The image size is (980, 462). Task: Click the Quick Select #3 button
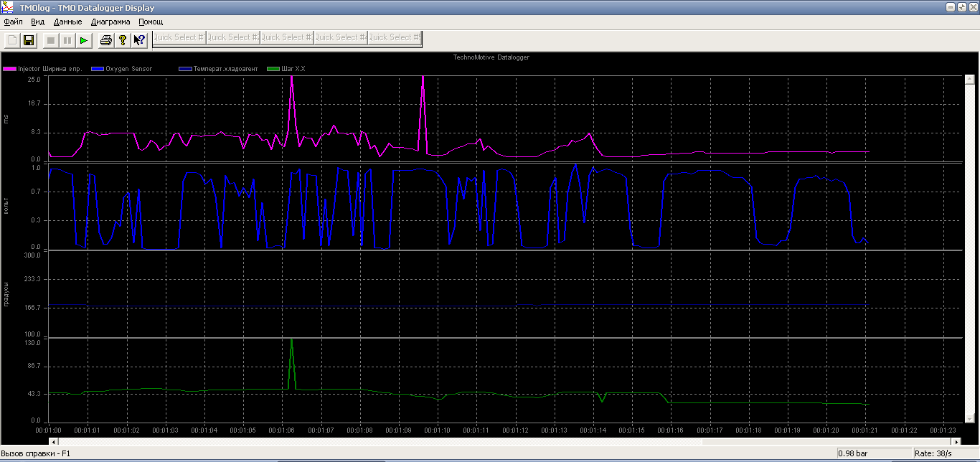tap(287, 37)
